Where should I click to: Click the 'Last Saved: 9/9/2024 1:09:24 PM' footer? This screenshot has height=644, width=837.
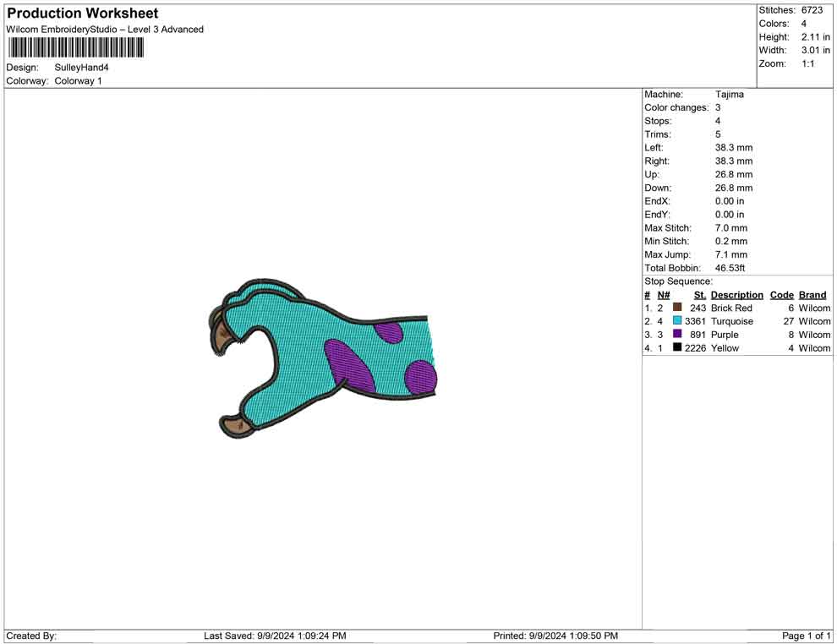(x=275, y=636)
